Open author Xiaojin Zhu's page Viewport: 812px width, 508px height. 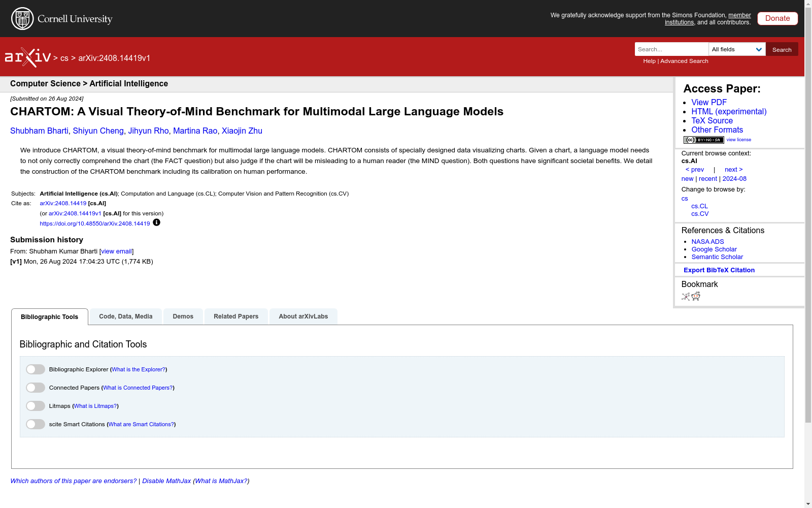(x=242, y=131)
